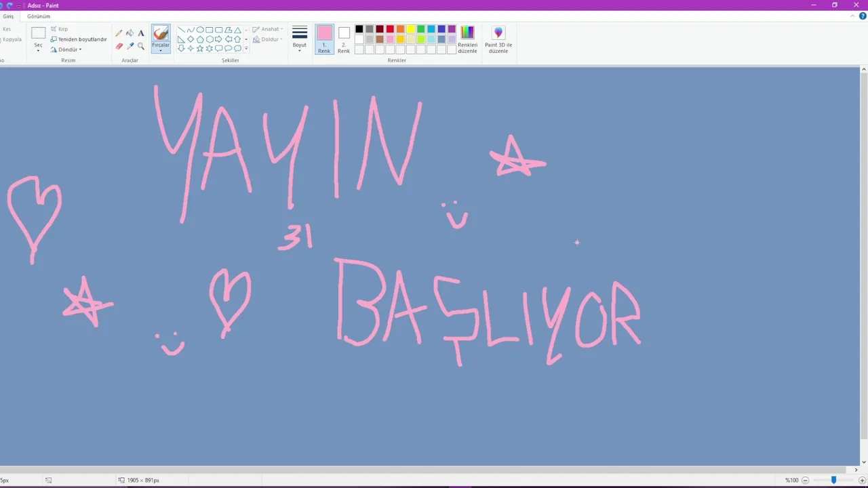Open the Boyut size dropdown
This screenshot has width=868, height=488.
point(300,39)
